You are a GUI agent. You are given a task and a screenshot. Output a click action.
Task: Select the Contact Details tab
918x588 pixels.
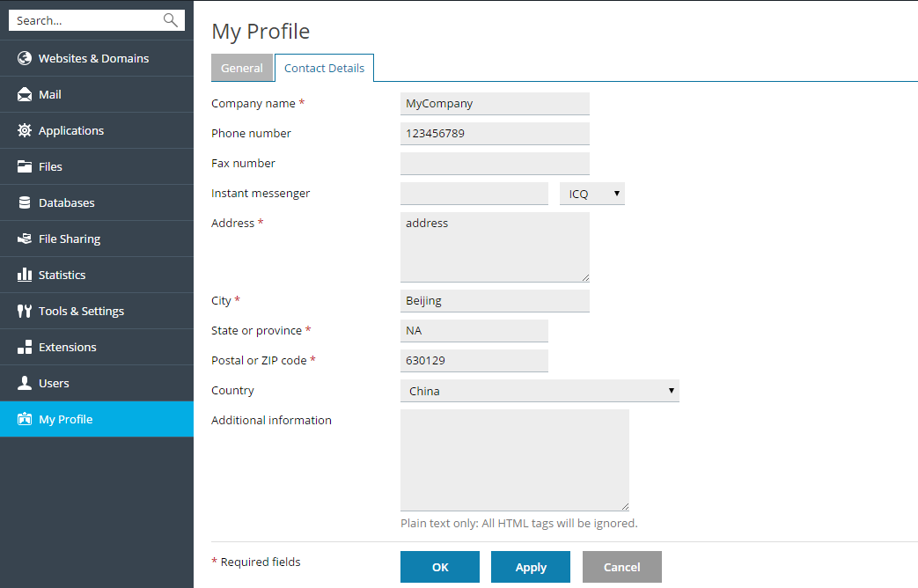[x=324, y=67]
